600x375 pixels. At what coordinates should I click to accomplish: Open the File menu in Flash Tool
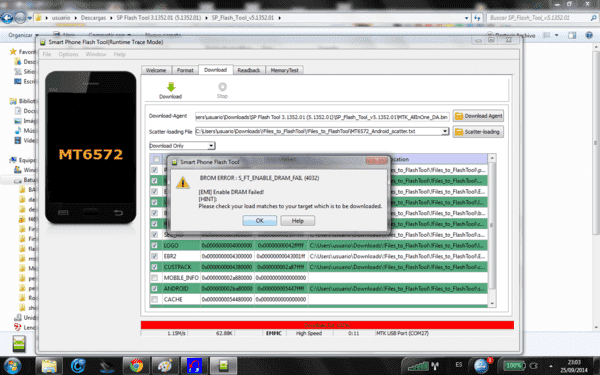(47, 54)
